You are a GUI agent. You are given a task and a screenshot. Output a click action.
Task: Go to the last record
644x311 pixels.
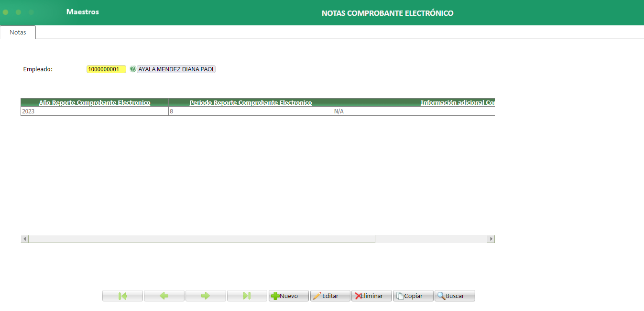247,296
